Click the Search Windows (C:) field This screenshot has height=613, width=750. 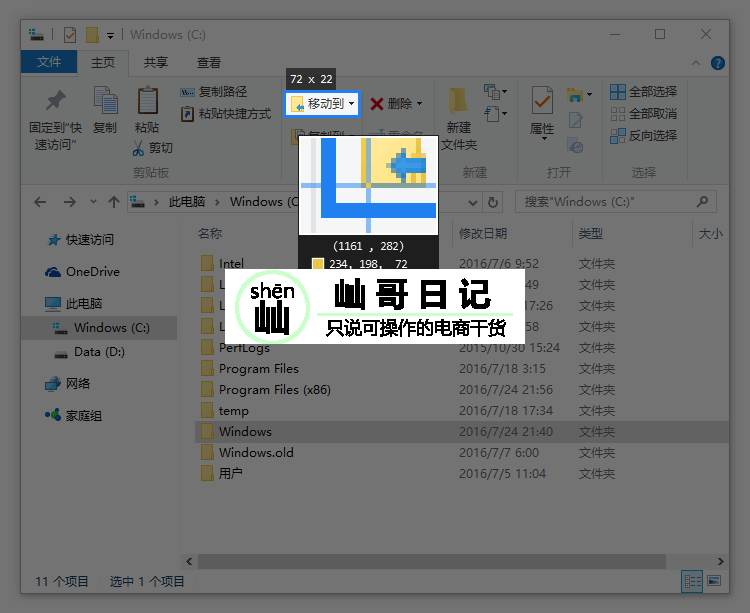tap(616, 202)
